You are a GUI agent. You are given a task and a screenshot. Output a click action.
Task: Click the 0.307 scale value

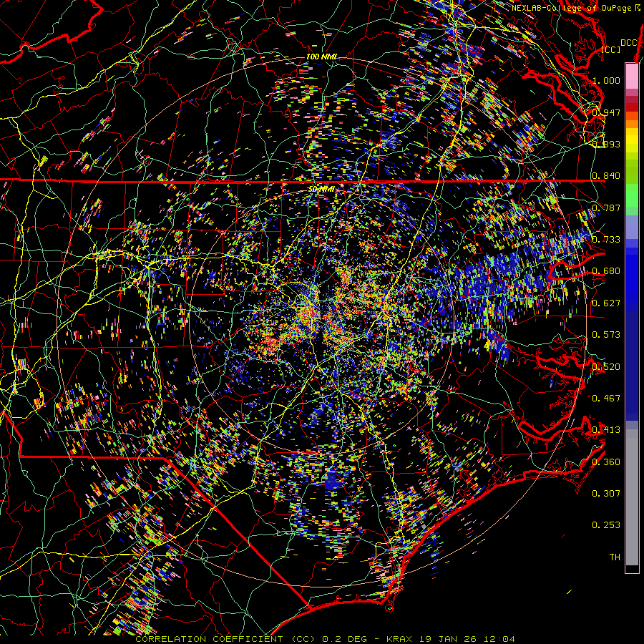point(606,494)
